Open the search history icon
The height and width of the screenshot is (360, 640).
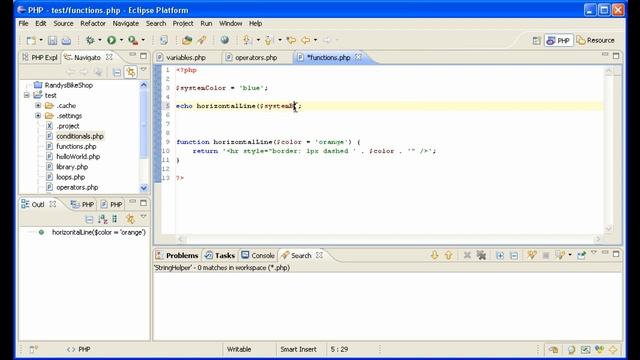click(560, 256)
